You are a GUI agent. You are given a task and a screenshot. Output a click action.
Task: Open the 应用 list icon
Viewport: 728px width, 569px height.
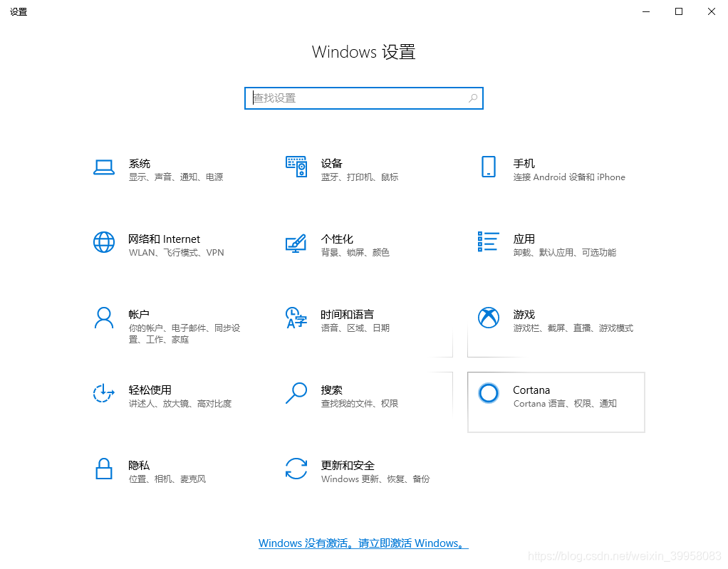click(489, 242)
